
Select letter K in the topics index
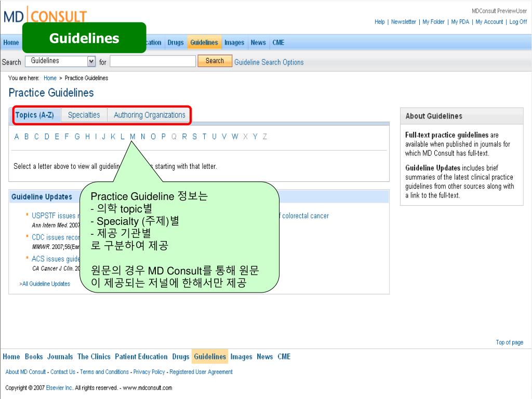pyautogui.click(x=113, y=137)
